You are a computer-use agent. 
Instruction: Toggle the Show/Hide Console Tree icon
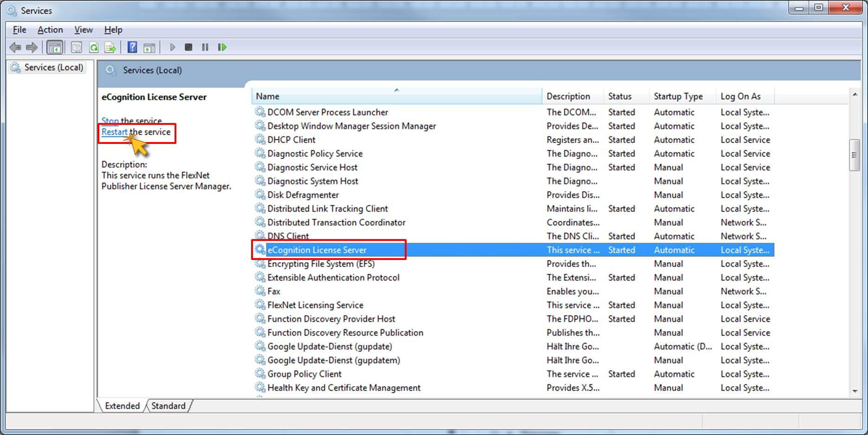[x=55, y=47]
